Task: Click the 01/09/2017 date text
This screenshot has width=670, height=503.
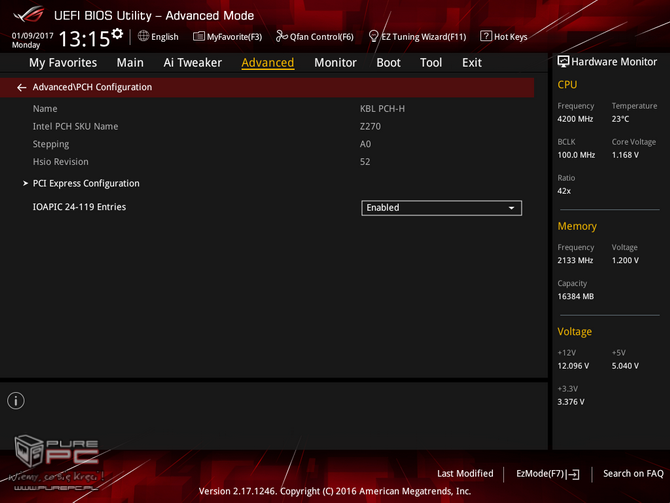Action: coord(32,36)
